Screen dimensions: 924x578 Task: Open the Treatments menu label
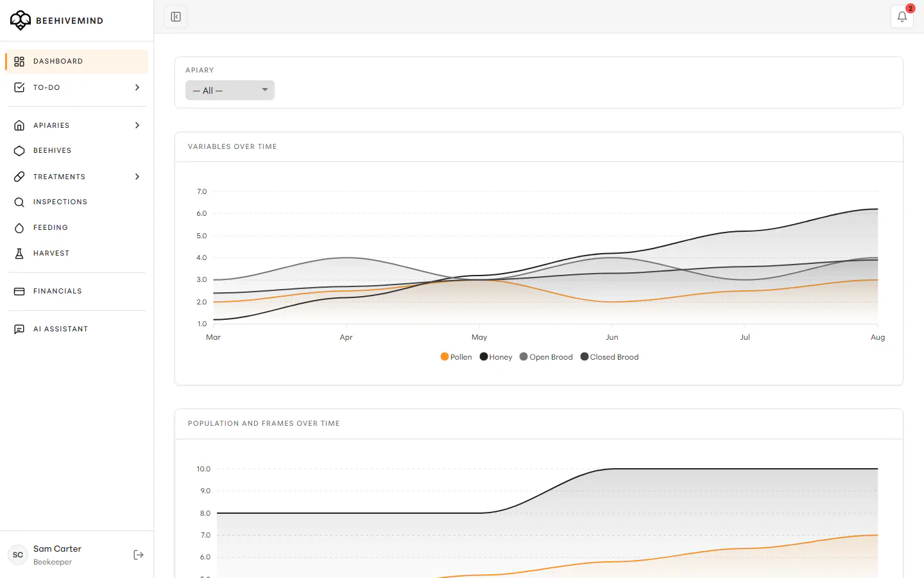point(59,177)
